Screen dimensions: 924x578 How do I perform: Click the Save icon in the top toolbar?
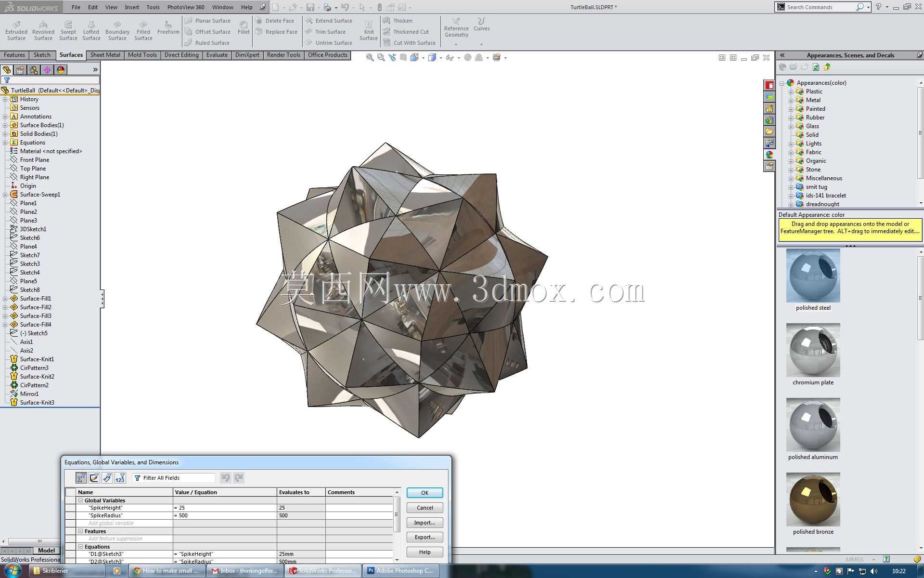310,7
